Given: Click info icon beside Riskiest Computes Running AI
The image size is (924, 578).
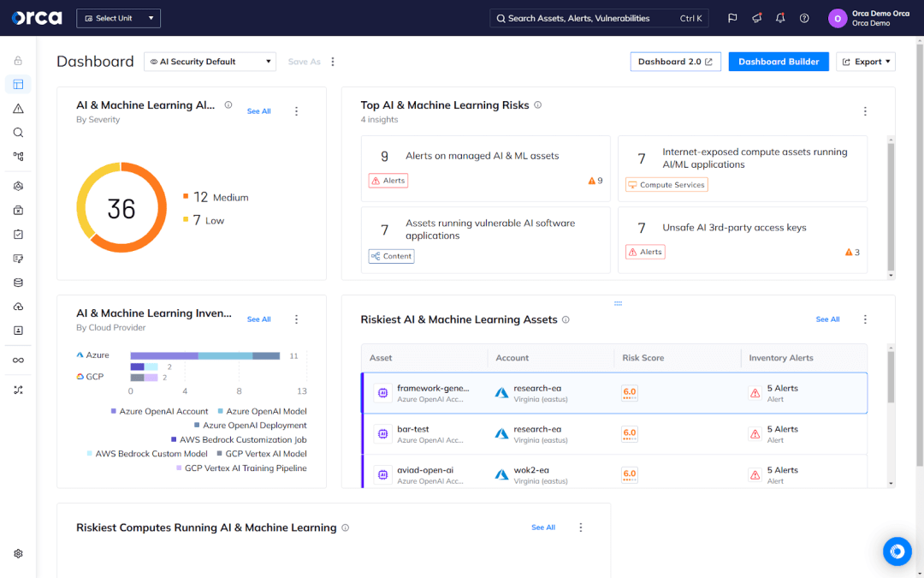Looking at the screenshot, I should point(346,527).
